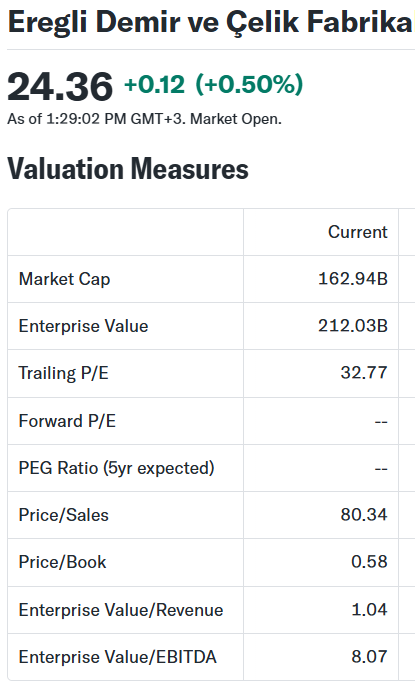
Task: Click the Forward P/E row label
Action: (67, 421)
